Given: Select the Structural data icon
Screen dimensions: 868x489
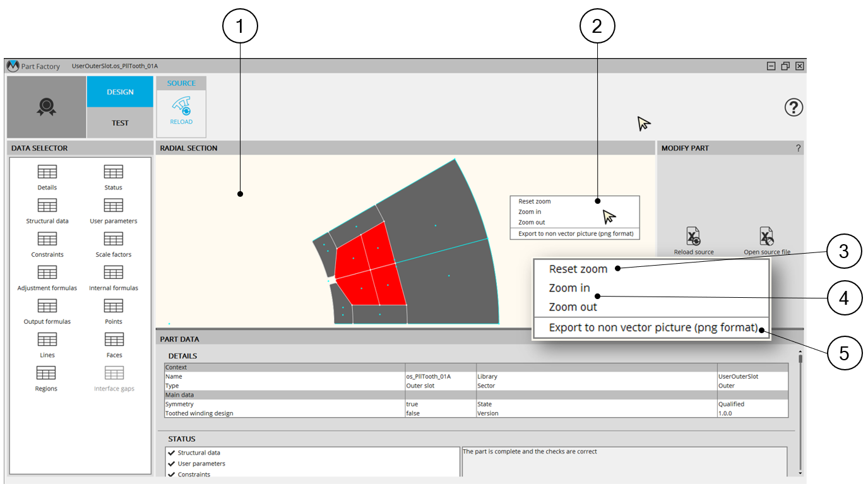Looking at the screenshot, I should click(x=47, y=206).
